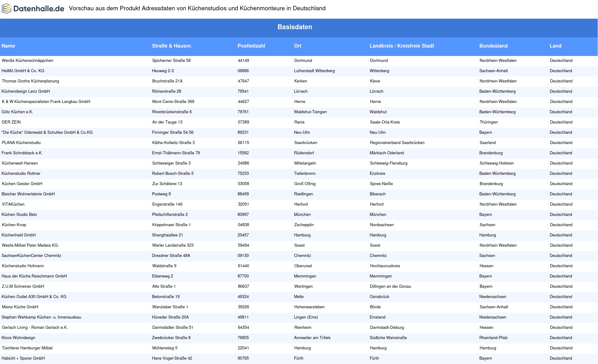
Task: Click the postal code 79541 cell
Action: [x=243, y=91]
